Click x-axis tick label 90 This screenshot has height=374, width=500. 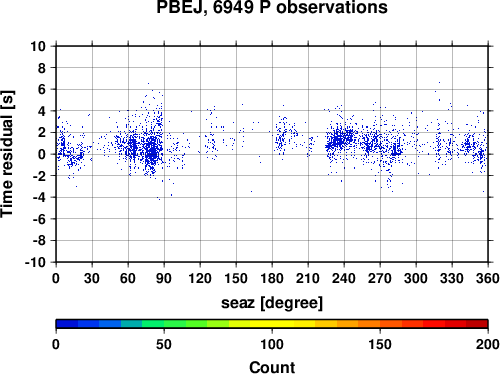(164, 278)
